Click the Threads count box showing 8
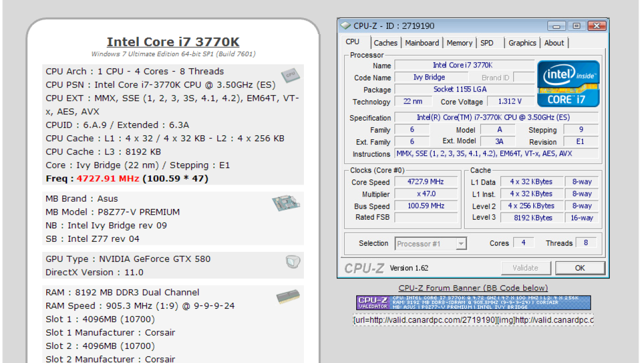The width and height of the screenshot is (644, 363). (x=586, y=243)
